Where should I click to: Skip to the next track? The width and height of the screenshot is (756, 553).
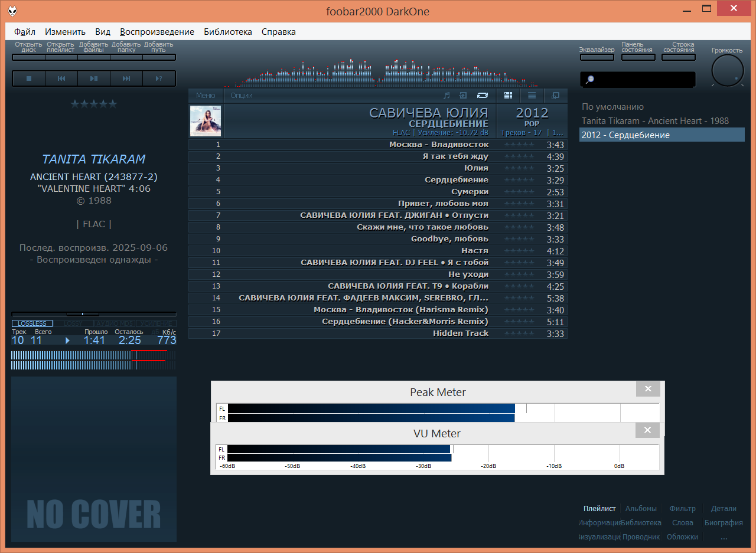126,78
